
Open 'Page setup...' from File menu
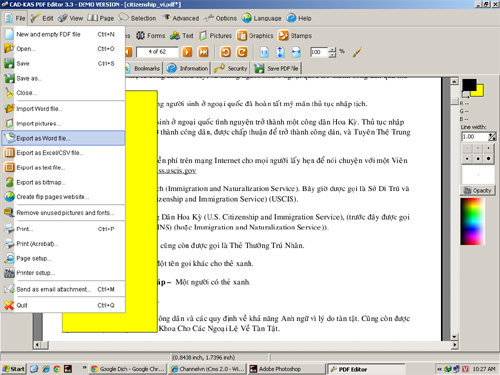coord(63,258)
